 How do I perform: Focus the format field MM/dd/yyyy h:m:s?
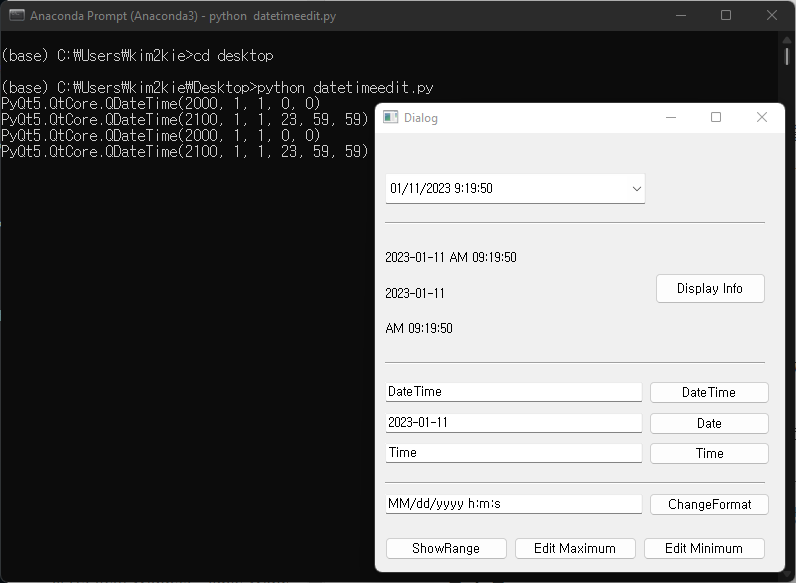(x=514, y=504)
